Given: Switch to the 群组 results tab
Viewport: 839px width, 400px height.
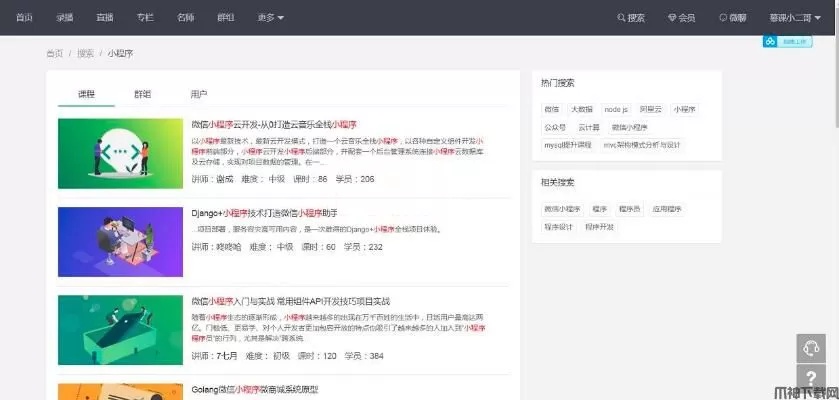Looking at the screenshot, I should click(x=143, y=94).
